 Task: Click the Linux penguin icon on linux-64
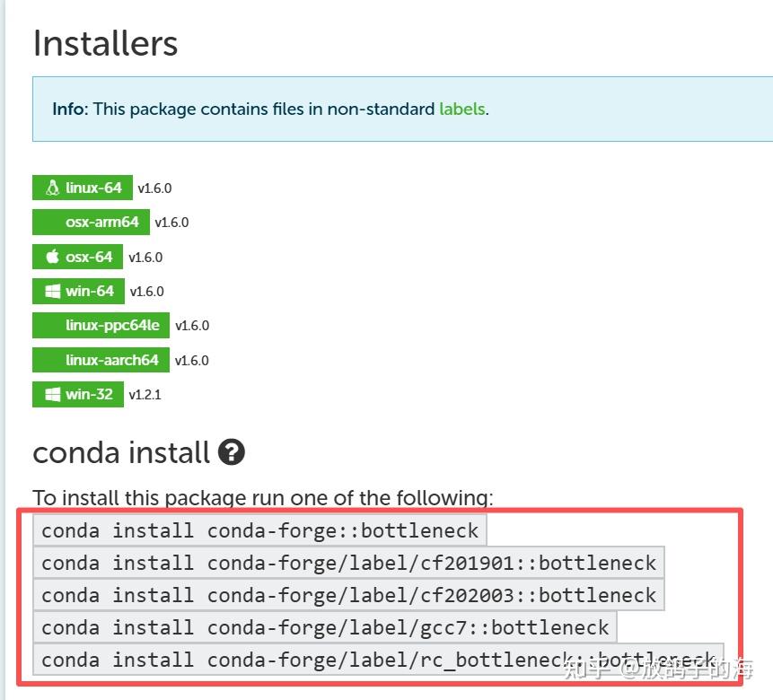[x=52, y=188]
